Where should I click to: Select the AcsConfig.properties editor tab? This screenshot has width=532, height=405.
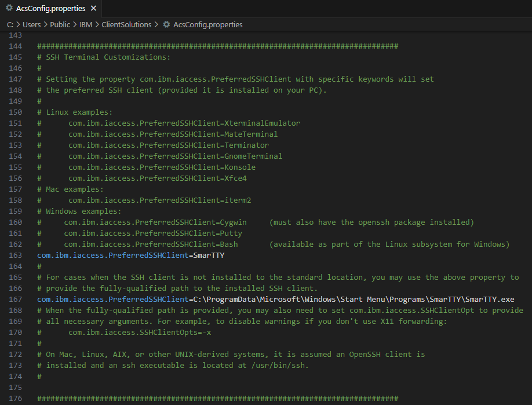(50, 9)
